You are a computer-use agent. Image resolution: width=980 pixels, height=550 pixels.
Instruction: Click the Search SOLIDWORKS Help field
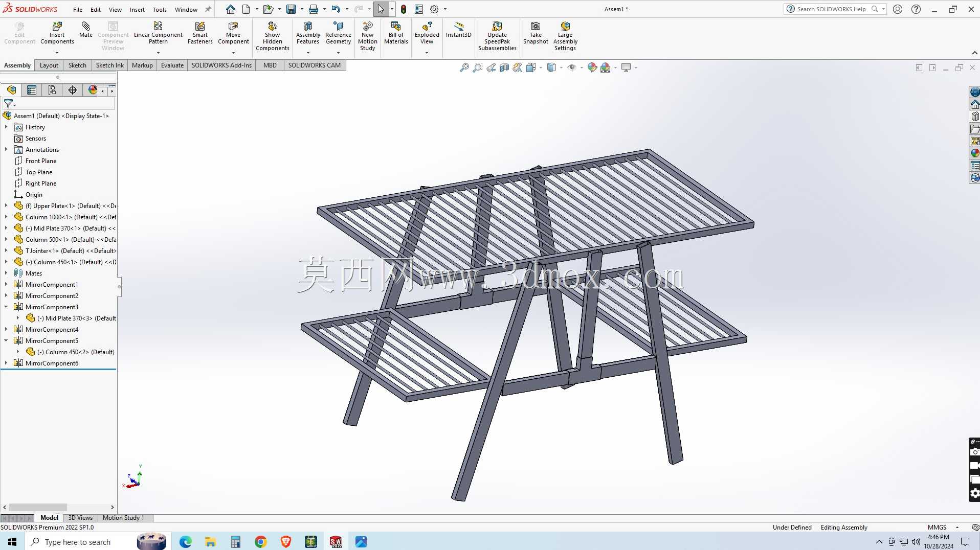coord(831,9)
